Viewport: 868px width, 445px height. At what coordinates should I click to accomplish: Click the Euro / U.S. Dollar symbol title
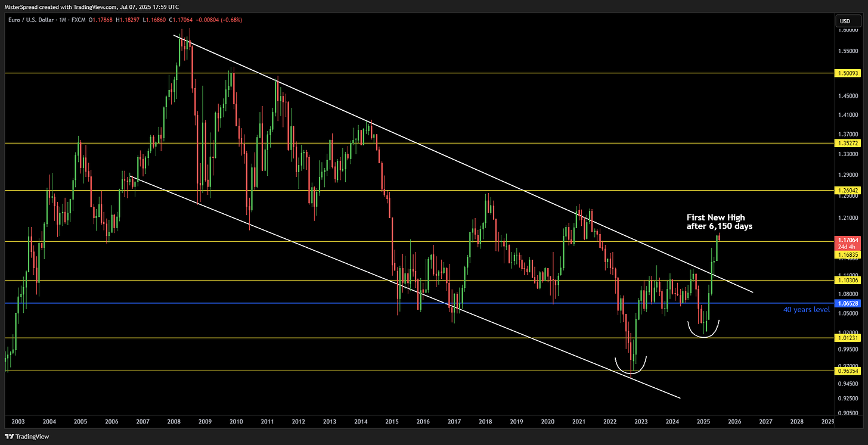pos(30,20)
